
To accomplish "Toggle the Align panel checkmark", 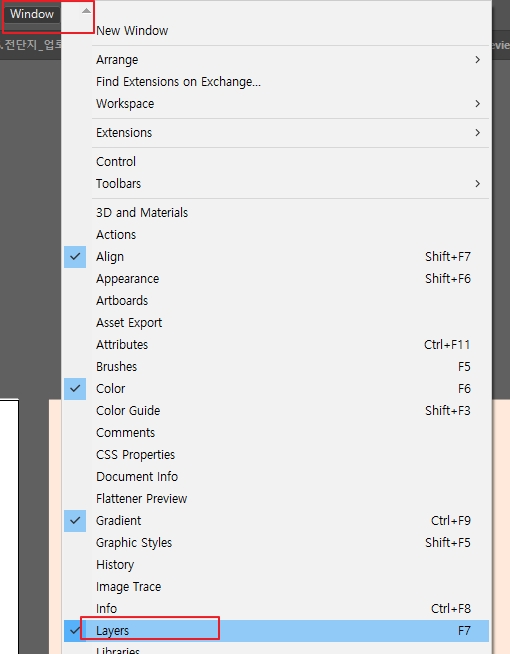I will (75, 257).
